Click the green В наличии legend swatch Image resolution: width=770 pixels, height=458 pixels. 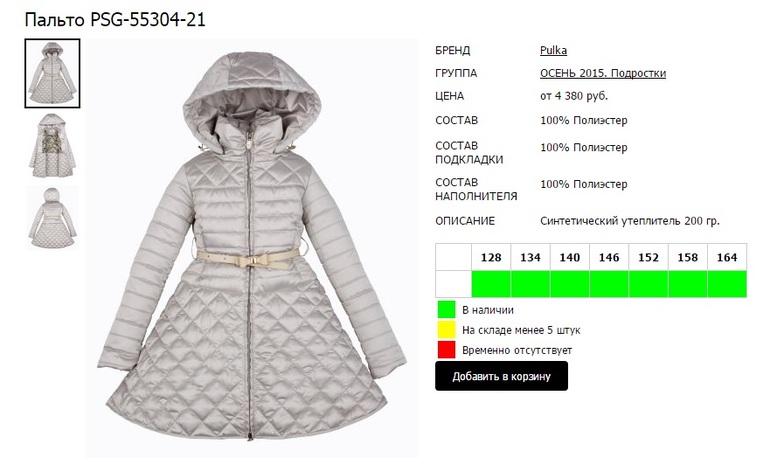click(446, 310)
